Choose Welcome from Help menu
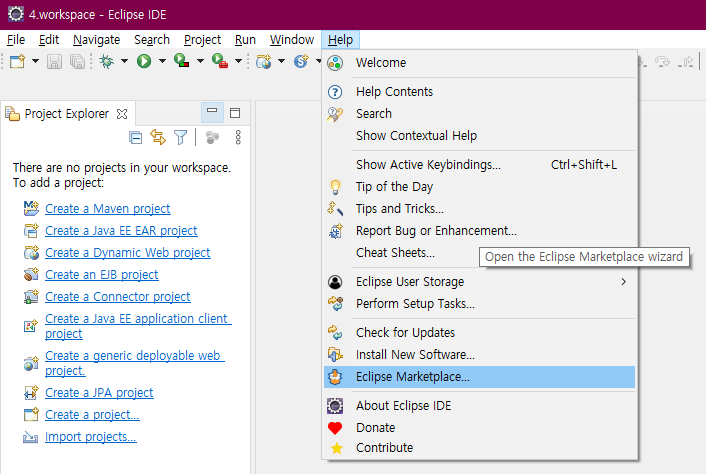The image size is (706, 474). [479, 63]
